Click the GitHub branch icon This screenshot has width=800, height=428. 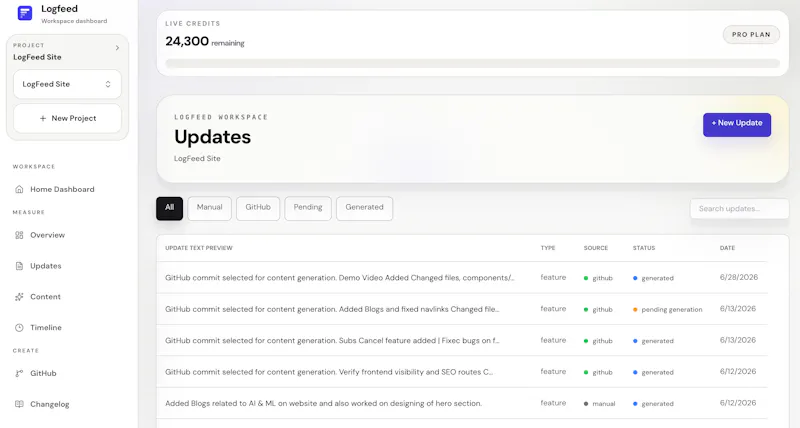point(19,373)
